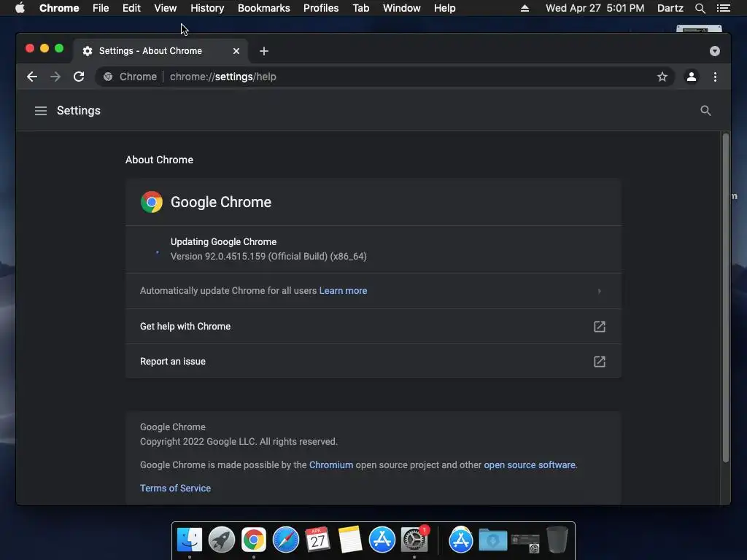Close the Settings - About Chrome tab
Image resolution: width=747 pixels, height=560 pixels.
pos(236,51)
